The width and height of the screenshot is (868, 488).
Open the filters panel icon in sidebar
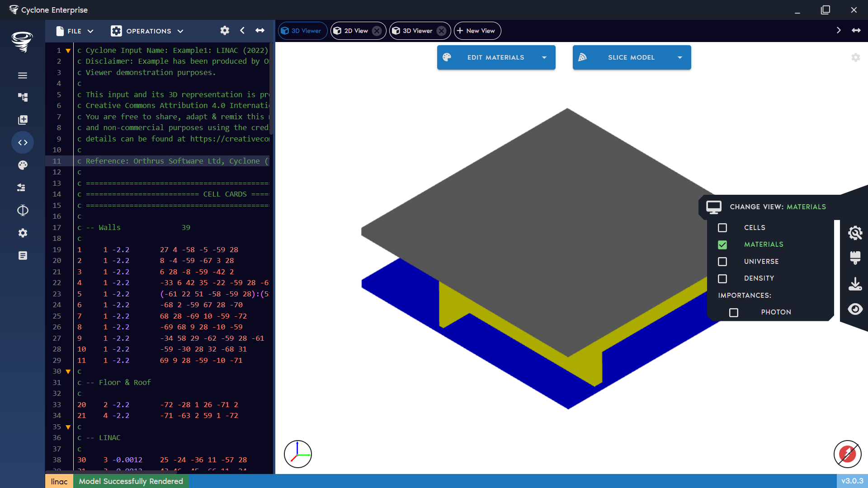click(23, 188)
